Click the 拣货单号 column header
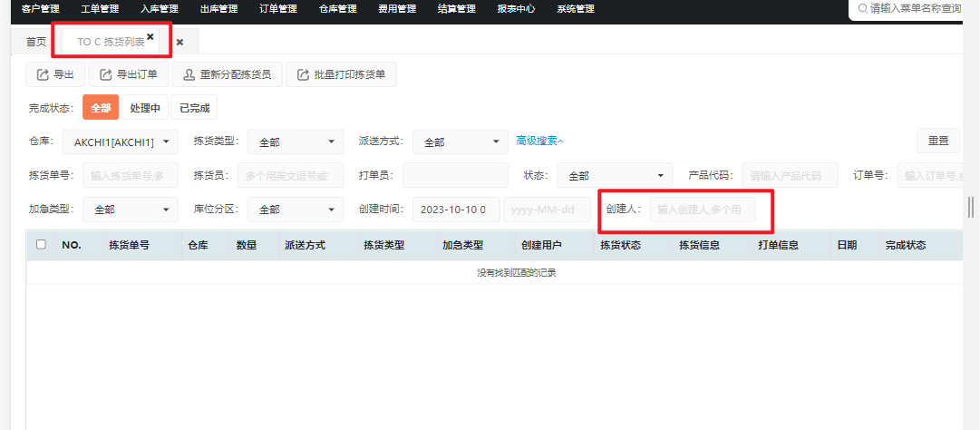This screenshot has height=430, width=980. [x=129, y=245]
